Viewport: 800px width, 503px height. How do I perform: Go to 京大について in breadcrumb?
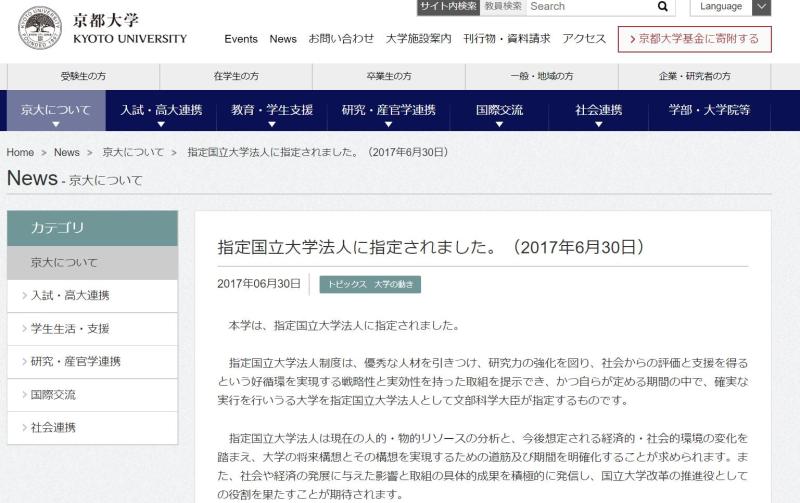[133, 153]
